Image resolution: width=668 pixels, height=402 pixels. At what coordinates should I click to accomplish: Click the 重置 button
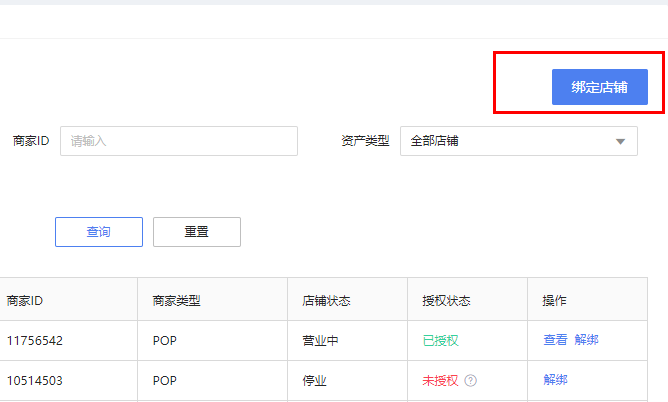[197, 232]
